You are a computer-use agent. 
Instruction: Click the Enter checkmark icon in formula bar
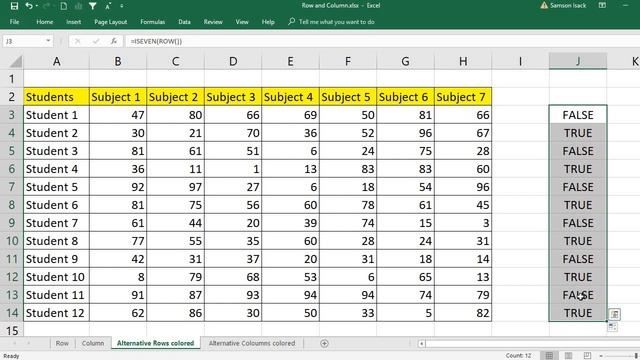96,41
